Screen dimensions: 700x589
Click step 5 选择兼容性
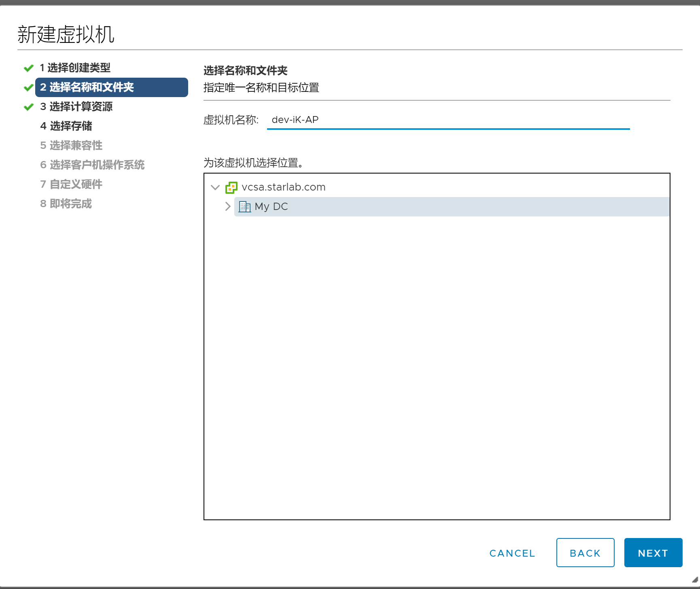point(71,145)
